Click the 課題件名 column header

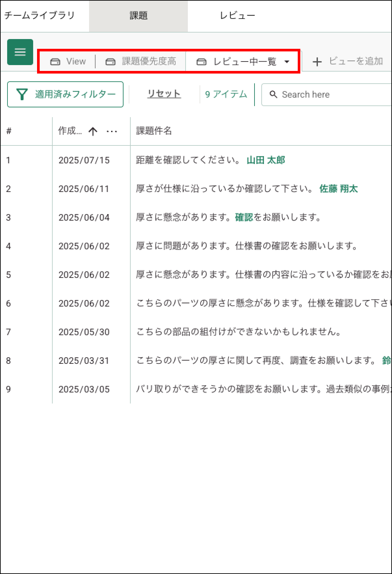point(154,131)
